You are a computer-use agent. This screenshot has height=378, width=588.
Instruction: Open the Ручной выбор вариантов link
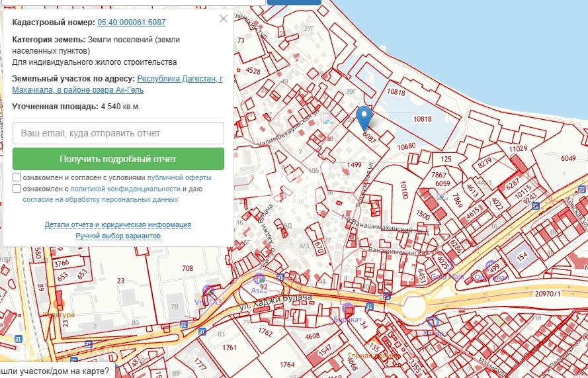click(118, 236)
